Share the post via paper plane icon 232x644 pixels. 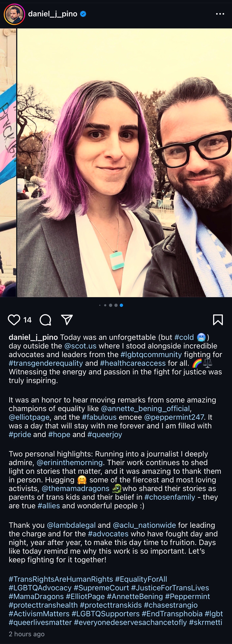pos(67,320)
